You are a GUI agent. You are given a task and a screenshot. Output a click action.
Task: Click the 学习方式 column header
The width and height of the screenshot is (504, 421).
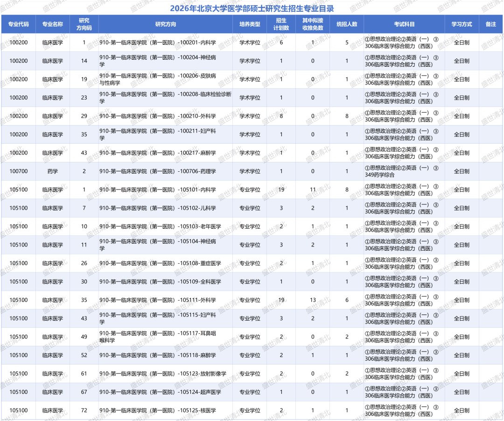coord(462,24)
